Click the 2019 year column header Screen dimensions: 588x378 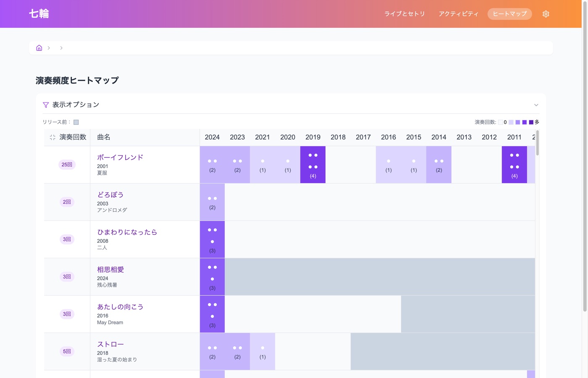point(313,137)
